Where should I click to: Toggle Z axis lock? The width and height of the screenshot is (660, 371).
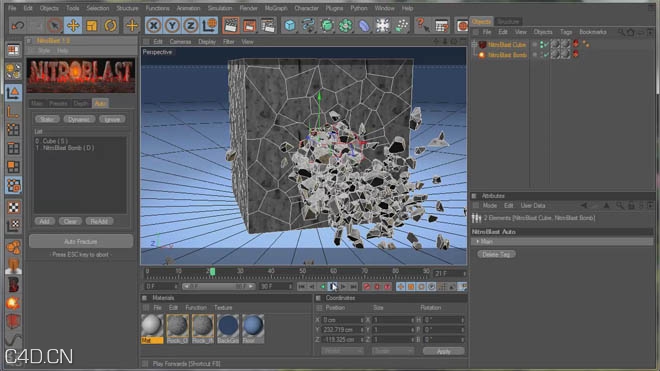[x=191, y=26]
